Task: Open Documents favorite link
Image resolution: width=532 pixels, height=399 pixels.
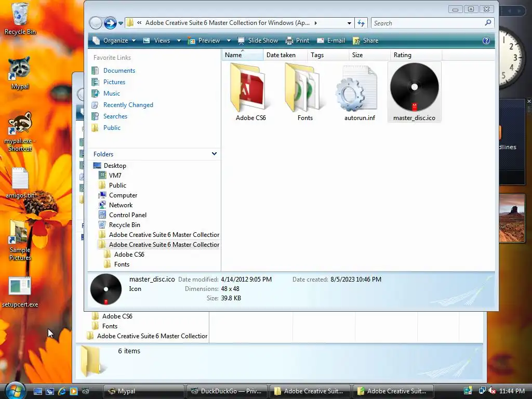Action: [x=119, y=71]
